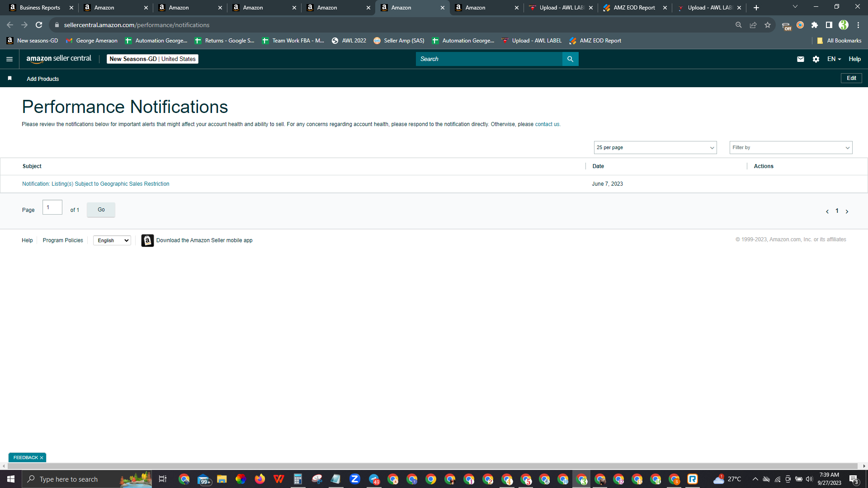Image resolution: width=868 pixels, height=488 pixels.
Task: Open a new browser tab
Action: click(x=756, y=8)
